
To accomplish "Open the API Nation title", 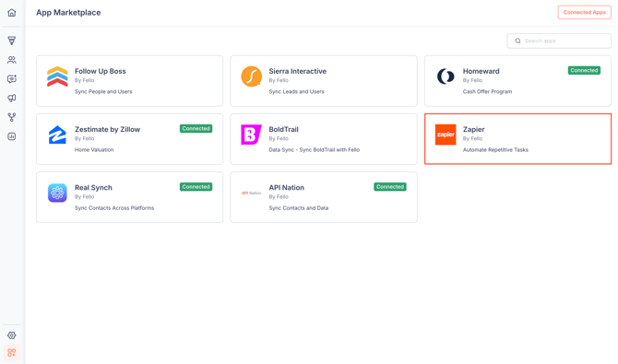I will (287, 188).
